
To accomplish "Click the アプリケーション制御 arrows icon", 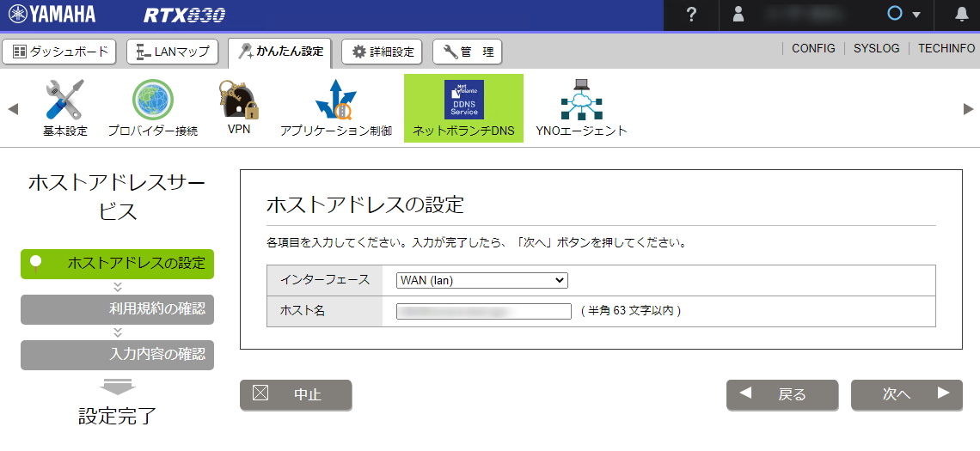I will pyautogui.click(x=335, y=100).
